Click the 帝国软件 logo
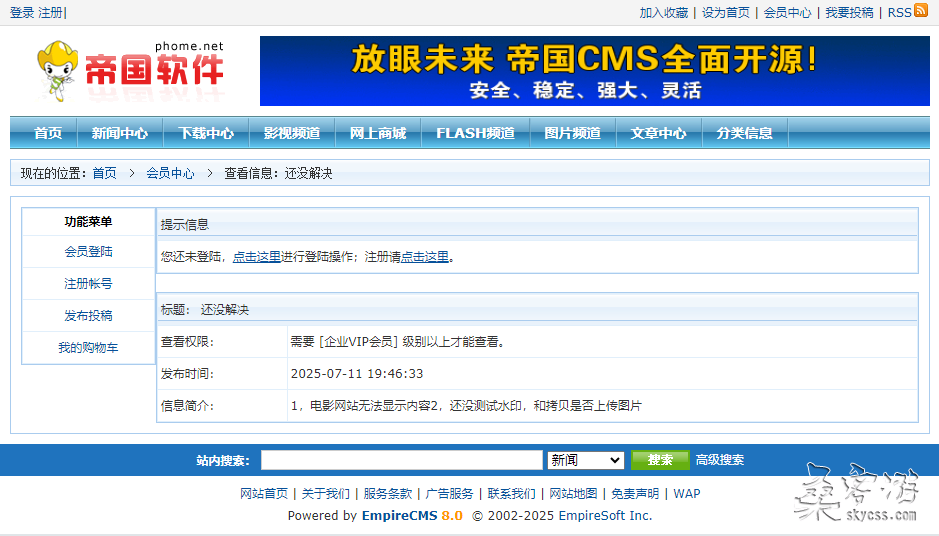This screenshot has height=536, width=939. (x=131, y=71)
